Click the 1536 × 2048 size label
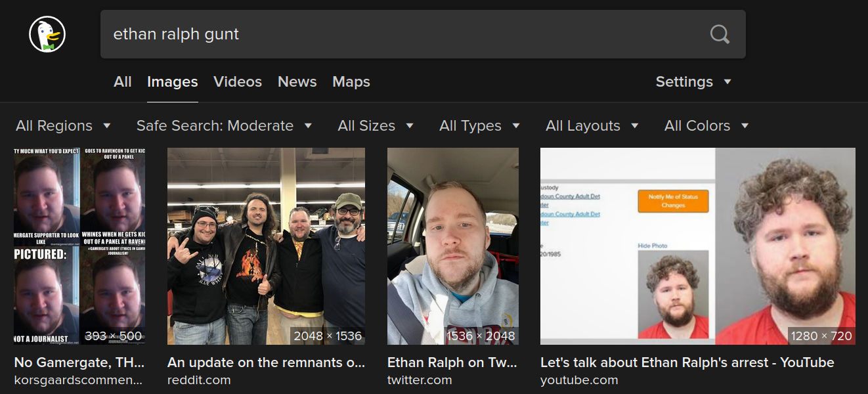 (481, 336)
